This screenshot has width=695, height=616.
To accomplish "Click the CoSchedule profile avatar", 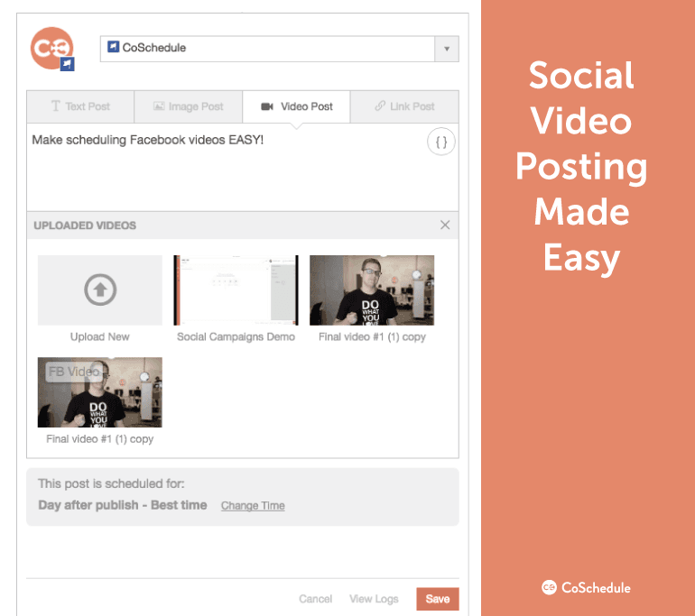I will 51,48.
